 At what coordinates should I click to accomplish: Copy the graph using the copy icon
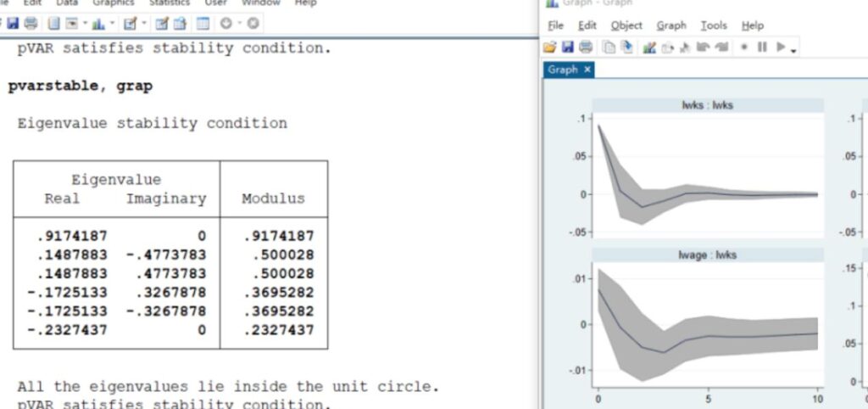click(609, 48)
